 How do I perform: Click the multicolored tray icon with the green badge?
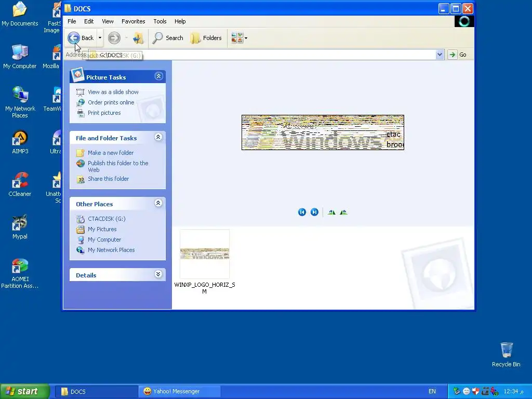tap(495, 392)
